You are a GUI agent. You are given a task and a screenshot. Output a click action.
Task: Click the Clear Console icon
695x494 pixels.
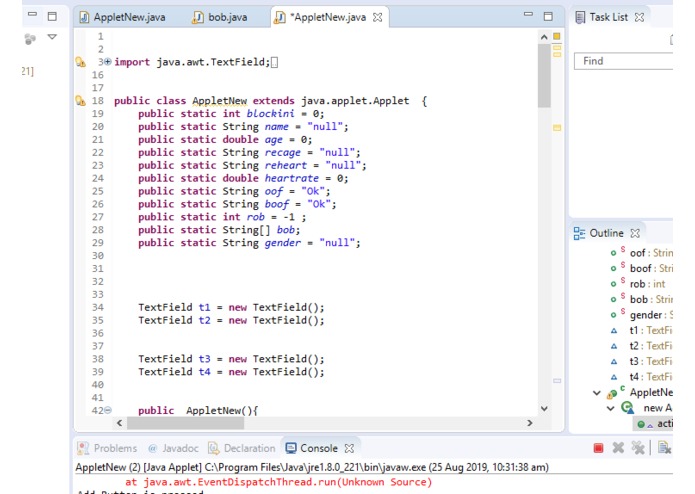click(664, 448)
